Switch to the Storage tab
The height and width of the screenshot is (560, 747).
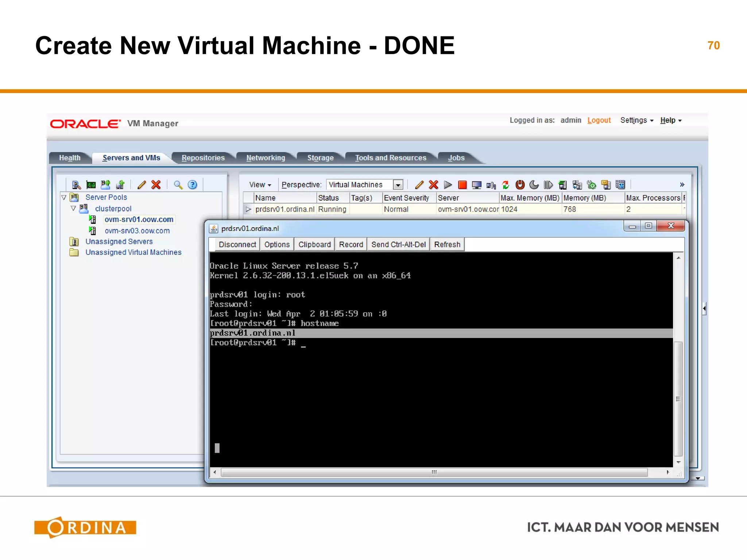point(320,158)
